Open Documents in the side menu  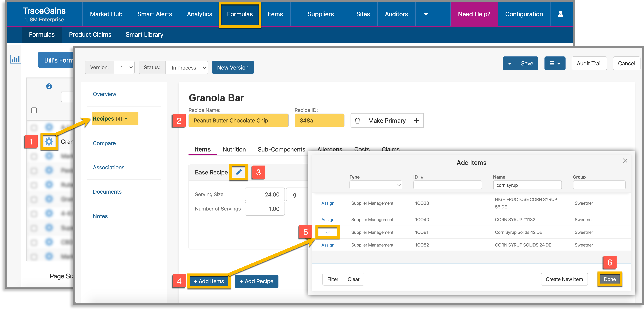107,192
